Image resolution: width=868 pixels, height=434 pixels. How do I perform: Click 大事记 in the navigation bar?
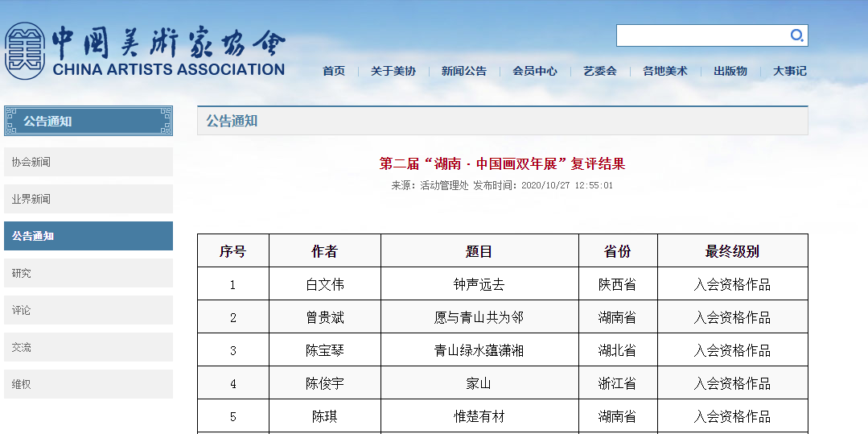pos(790,71)
